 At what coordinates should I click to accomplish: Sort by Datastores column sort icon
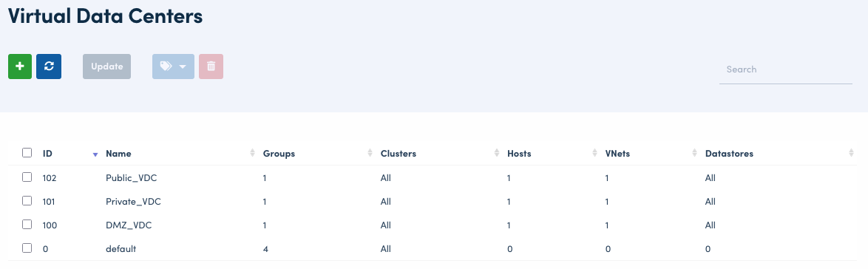tap(852, 153)
